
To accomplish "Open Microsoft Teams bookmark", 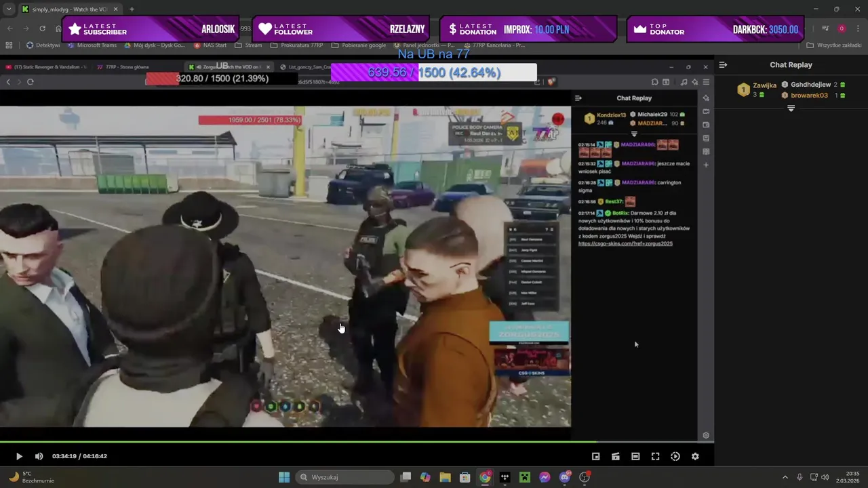I will coord(92,45).
